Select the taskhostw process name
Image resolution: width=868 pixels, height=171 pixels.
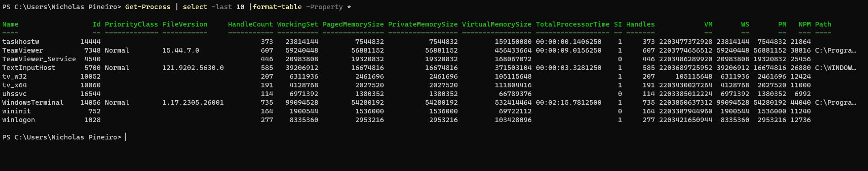(21, 42)
